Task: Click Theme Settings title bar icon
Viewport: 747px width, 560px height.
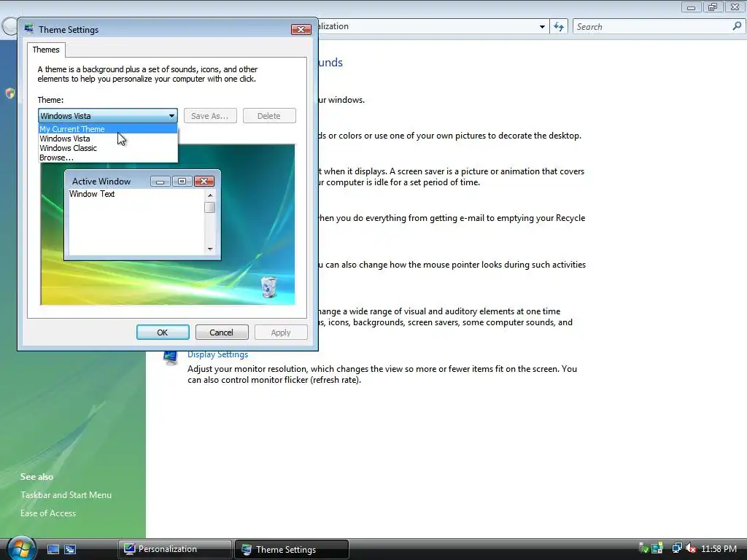Action: point(29,29)
